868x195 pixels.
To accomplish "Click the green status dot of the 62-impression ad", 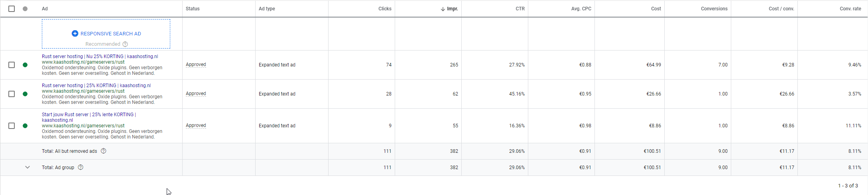I will coord(25,94).
